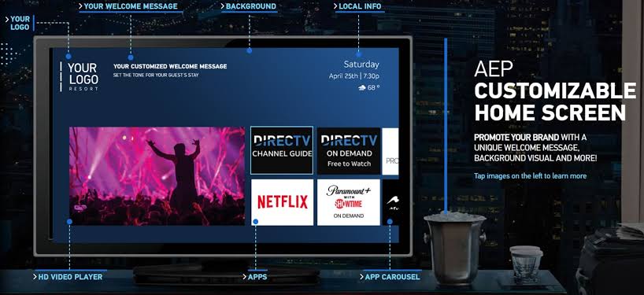The image size is (644, 295).
Task: Play the concert video in HD player
Action: pyautogui.click(x=157, y=176)
